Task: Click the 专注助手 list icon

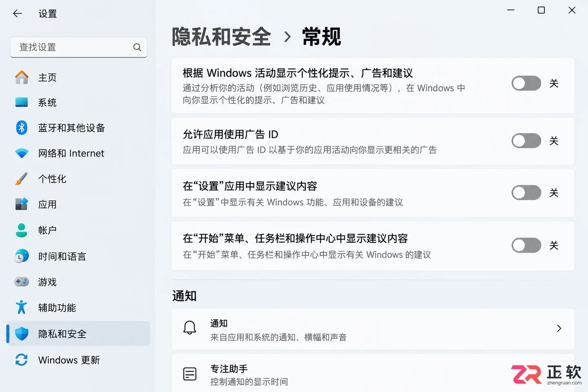Action: coord(190,374)
